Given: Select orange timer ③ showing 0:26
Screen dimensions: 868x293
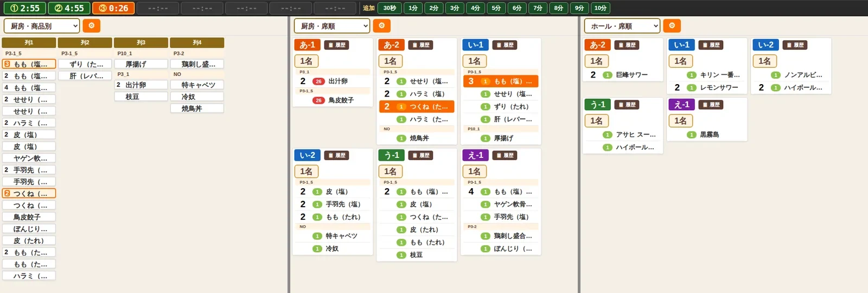Looking at the screenshot, I should point(113,8).
